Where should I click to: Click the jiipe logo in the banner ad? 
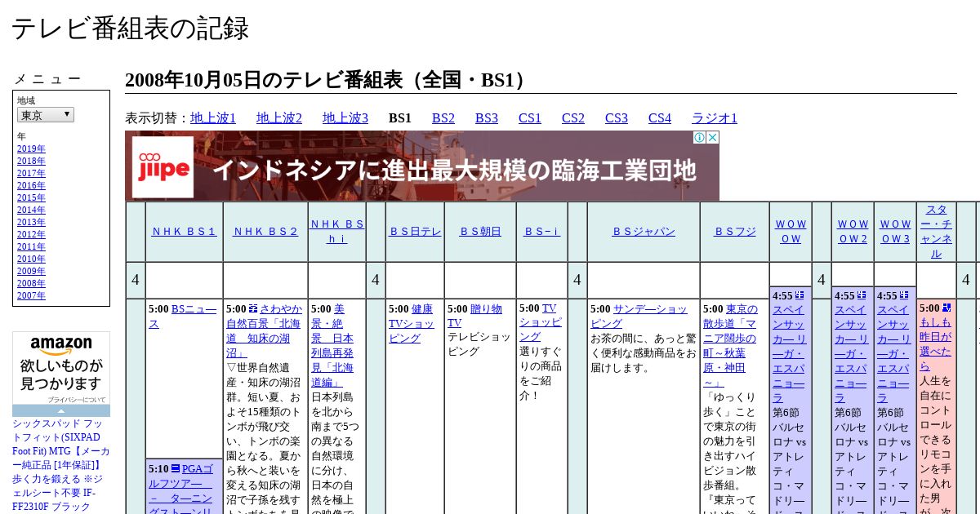pos(163,167)
